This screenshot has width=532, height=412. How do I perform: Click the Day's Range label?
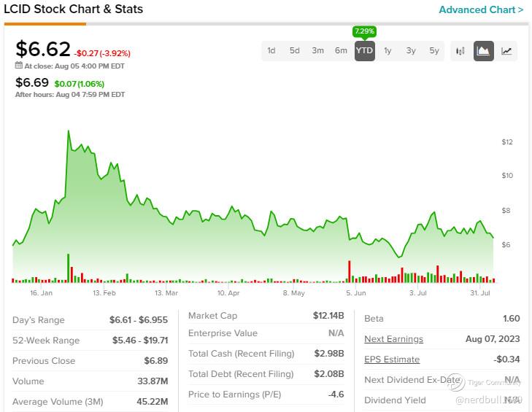point(39,320)
